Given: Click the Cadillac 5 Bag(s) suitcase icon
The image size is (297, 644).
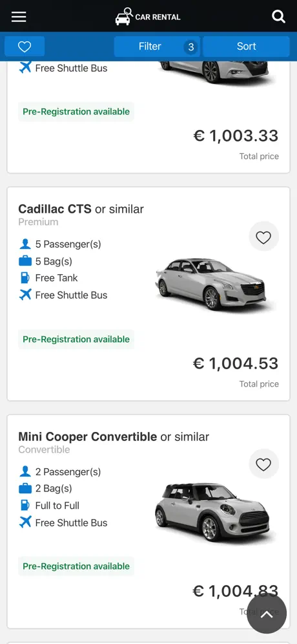Looking at the screenshot, I should click(x=25, y=261).
